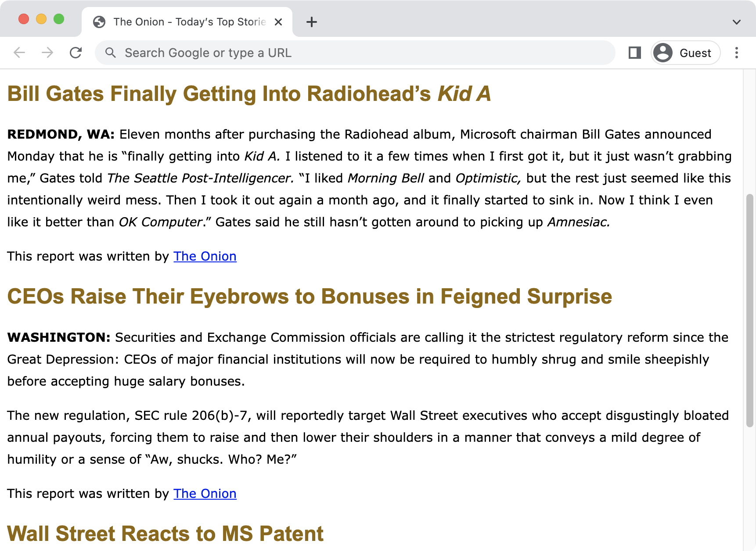Reload the current page
Screen dimensions: 756x551
pos(76,53)
